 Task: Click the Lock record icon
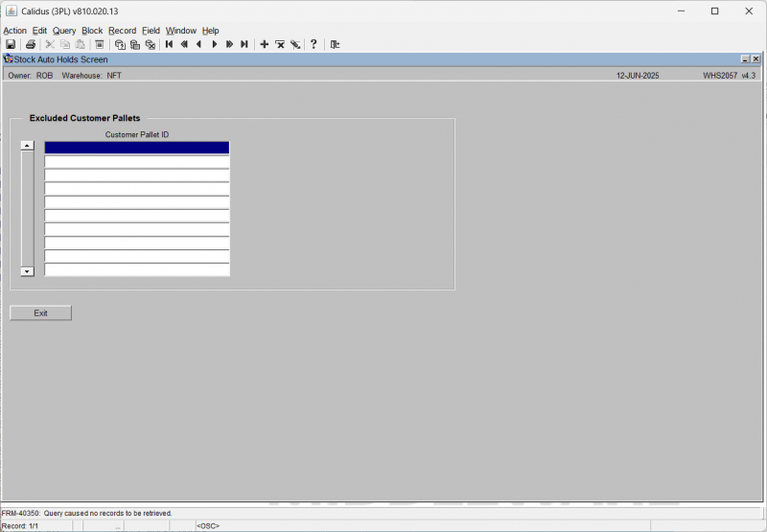295,44
